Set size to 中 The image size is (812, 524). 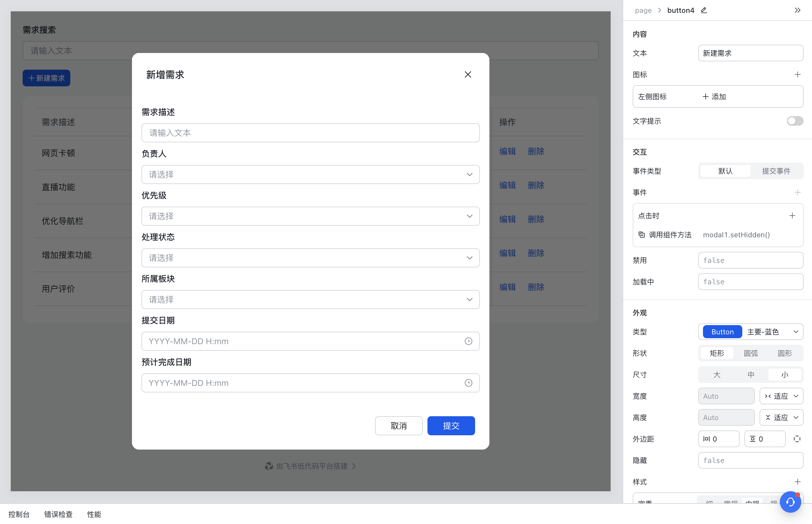pos(750,375)
